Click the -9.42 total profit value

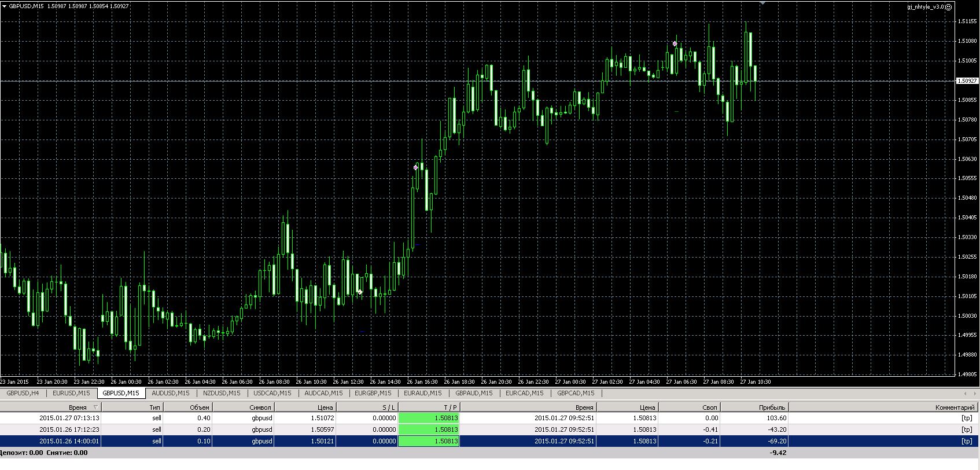pos(778,453)
